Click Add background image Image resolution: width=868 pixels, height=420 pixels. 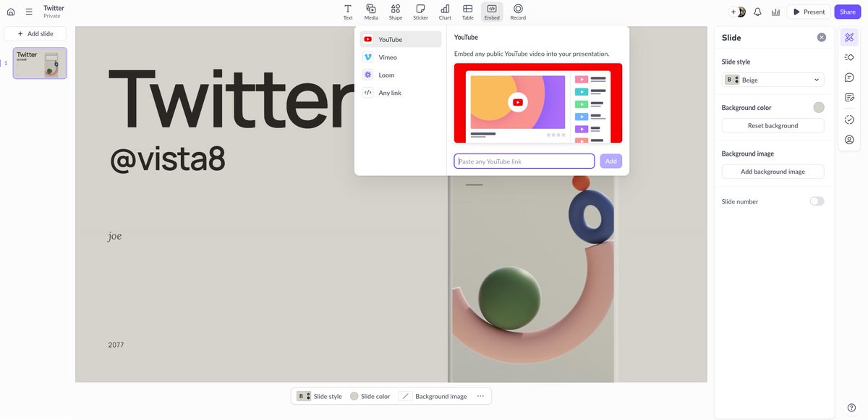point(773,172)
